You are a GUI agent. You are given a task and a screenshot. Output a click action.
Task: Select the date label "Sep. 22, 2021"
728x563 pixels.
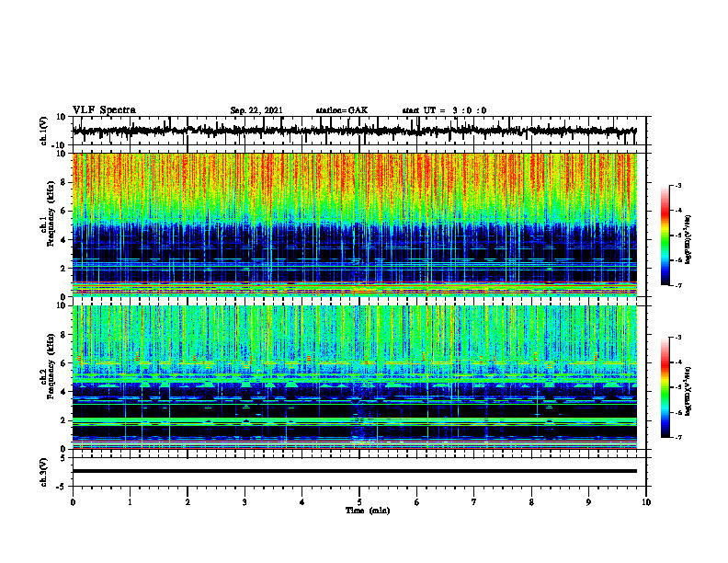[256, 110]
